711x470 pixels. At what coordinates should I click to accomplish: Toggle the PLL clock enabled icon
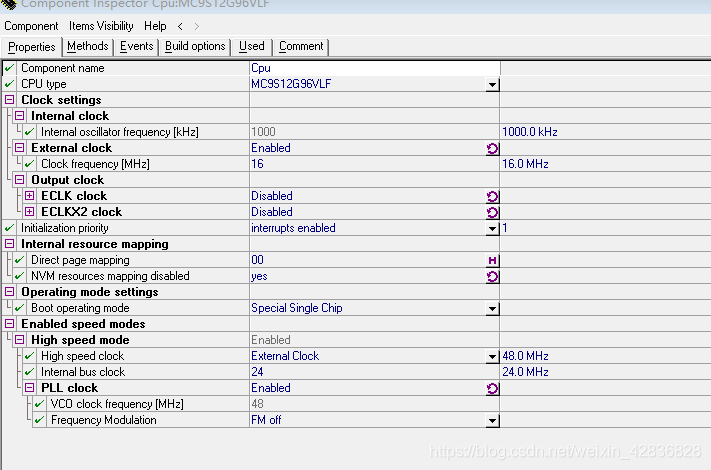(492, 388)
